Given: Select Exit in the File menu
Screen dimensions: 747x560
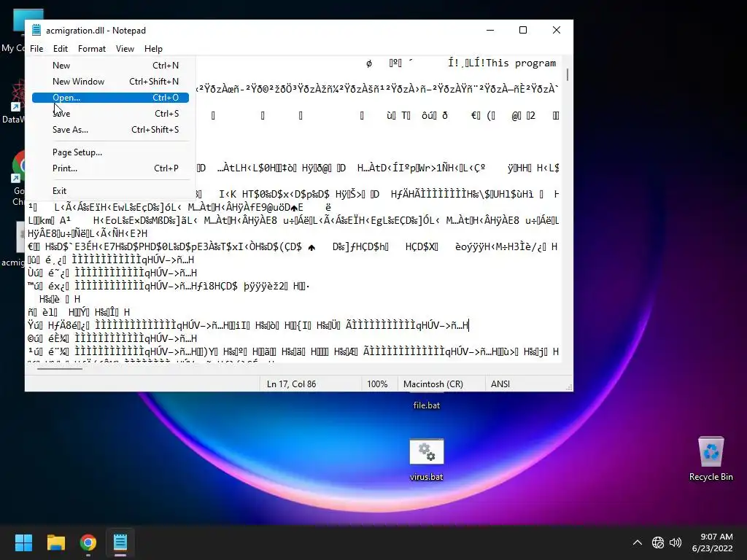Looking at the screenshot, I should point(111,190).
